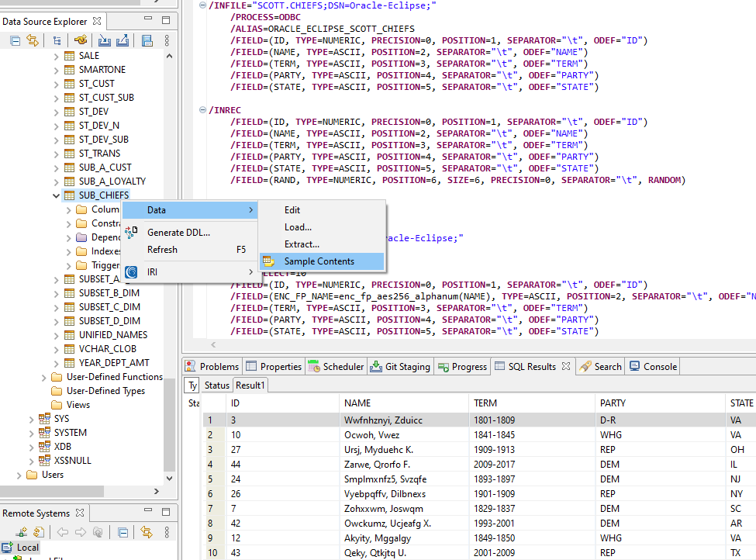Collapse the /INFILE section fold marker

(x=203, y=5)
